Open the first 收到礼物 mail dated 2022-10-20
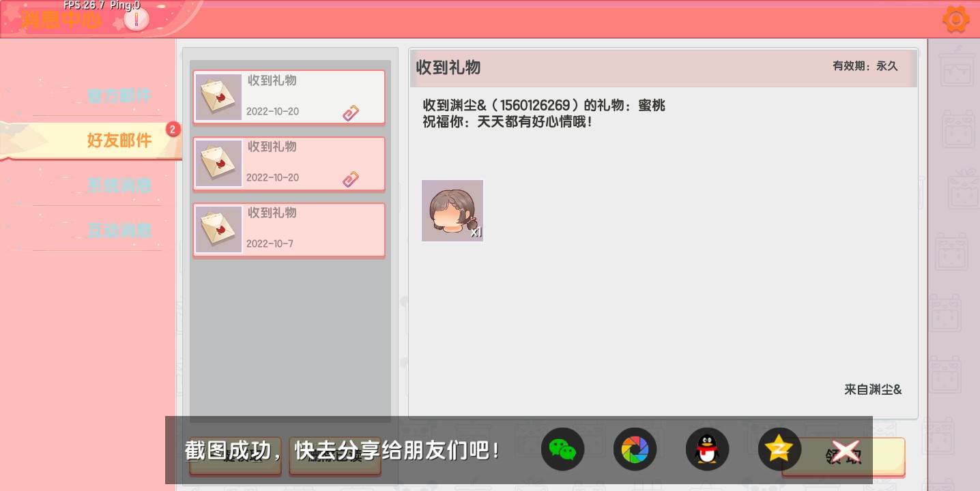980x491 pixels. pyautogui.click(x=289, y=98)
